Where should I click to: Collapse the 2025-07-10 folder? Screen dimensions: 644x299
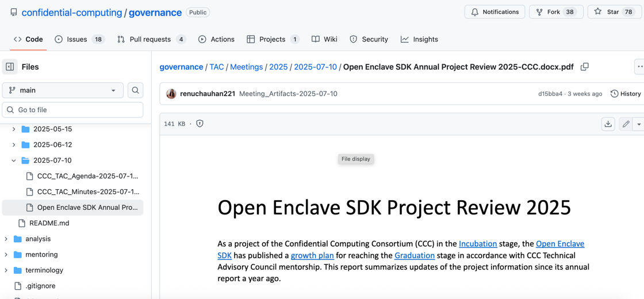(x=14, y=160)
